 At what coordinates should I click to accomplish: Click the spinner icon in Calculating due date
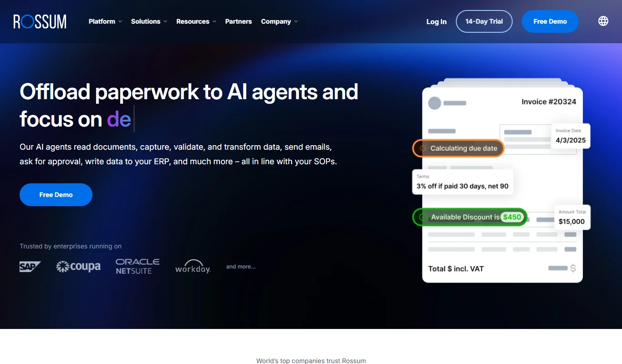[423, 148]
